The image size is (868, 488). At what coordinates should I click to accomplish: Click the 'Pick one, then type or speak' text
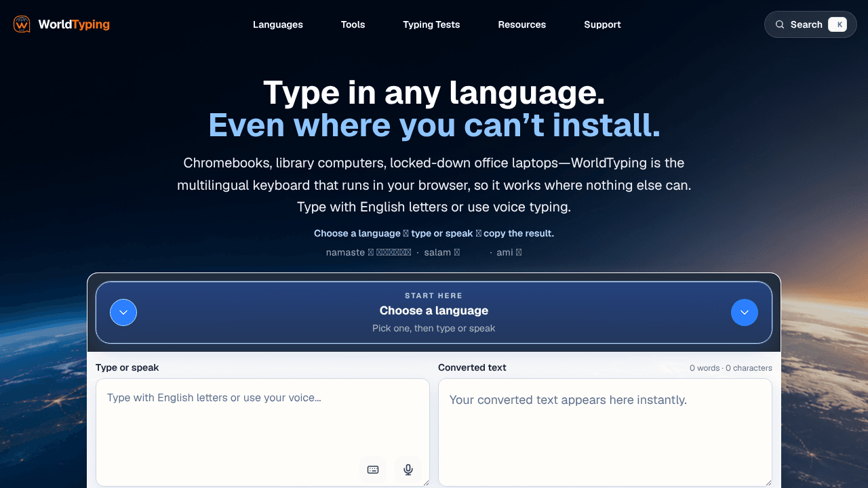click(x=434, y=328)
